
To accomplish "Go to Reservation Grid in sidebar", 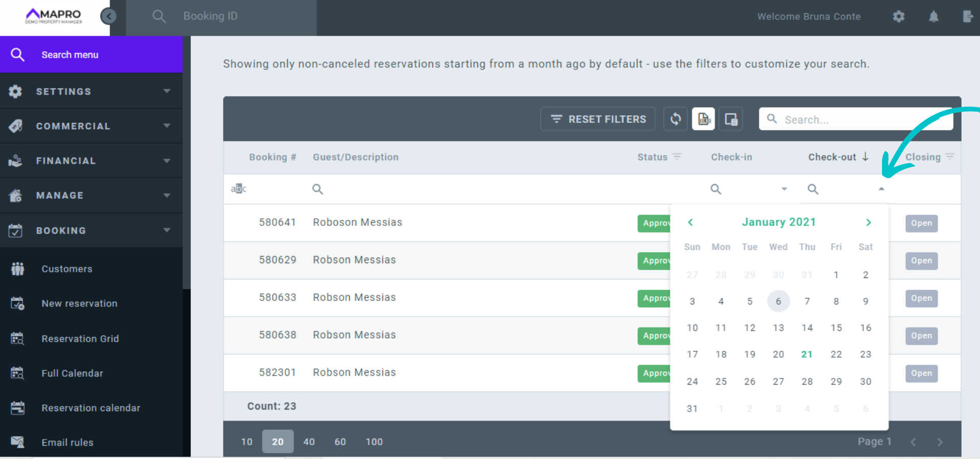I will click(80, 339).
